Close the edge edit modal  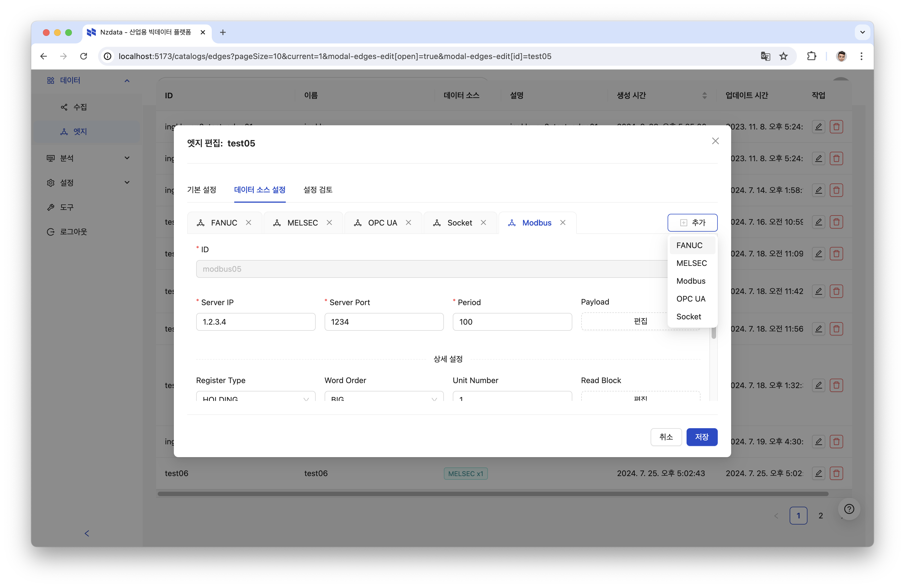[x=715, y=141]
